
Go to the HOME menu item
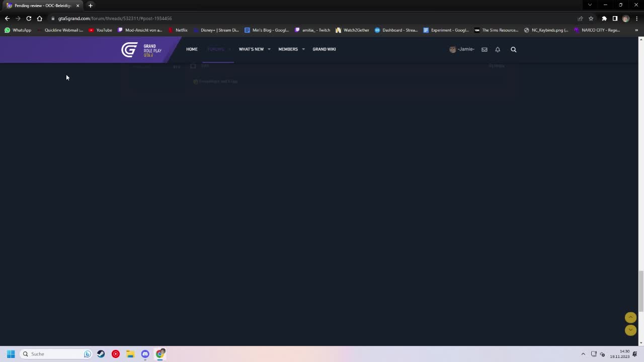click(192, 49)
